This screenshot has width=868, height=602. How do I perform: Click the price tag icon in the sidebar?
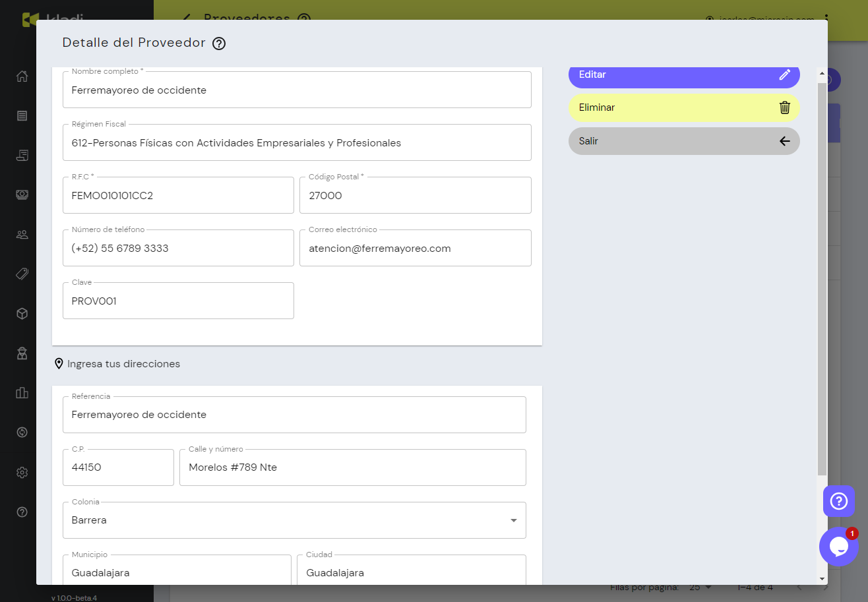(x=22, y=274)
